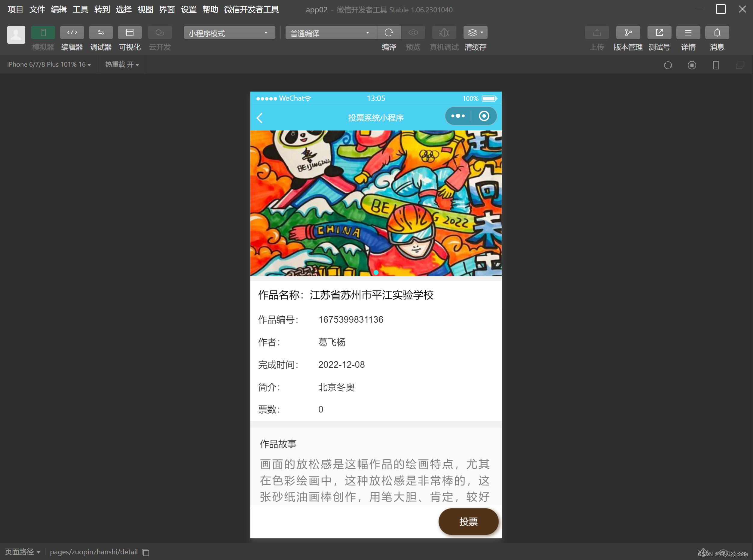Check 消息 notification messages

point(718,32)
